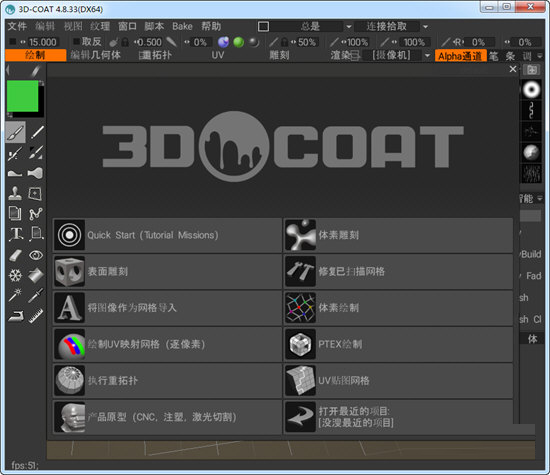Click the purple sphere material icon

click(x=223, y=42)
